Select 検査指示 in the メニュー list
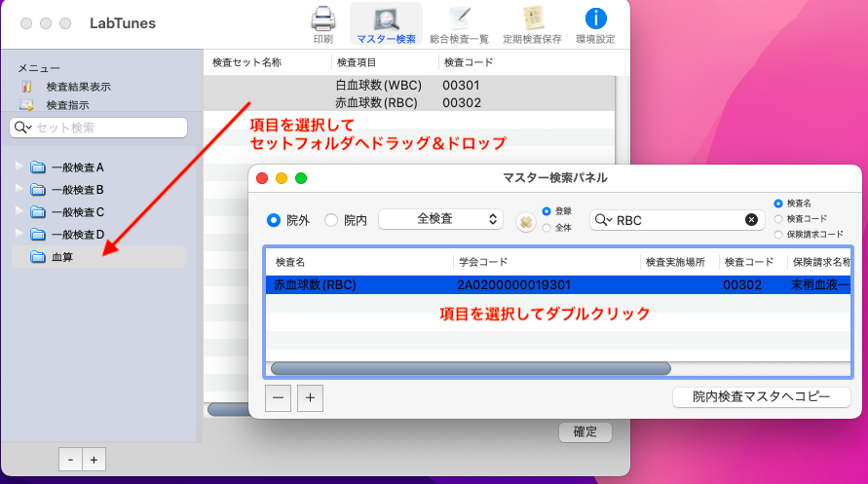The width and height of the screenshot is (868, 484). click(x=67, y=104)
